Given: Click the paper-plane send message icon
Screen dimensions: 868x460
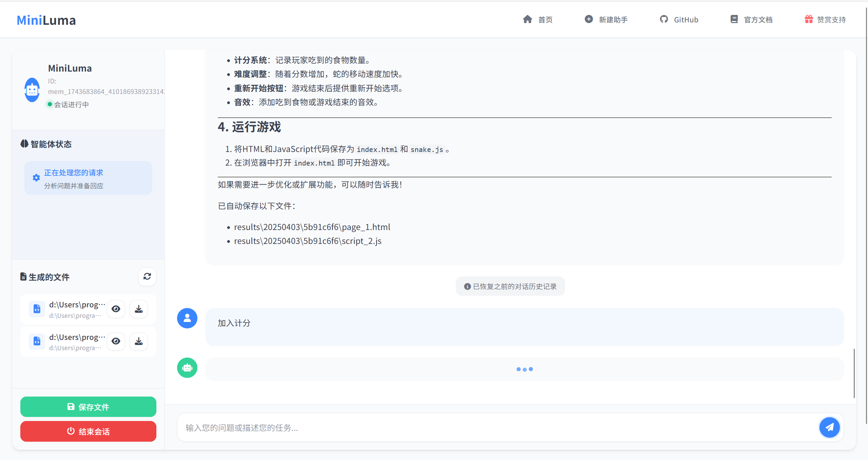Looking at the screenshot, I should 829,427.
